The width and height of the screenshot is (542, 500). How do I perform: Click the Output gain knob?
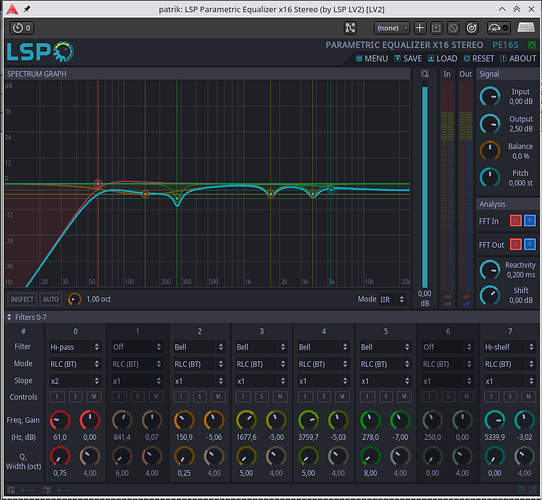(489, 123)
